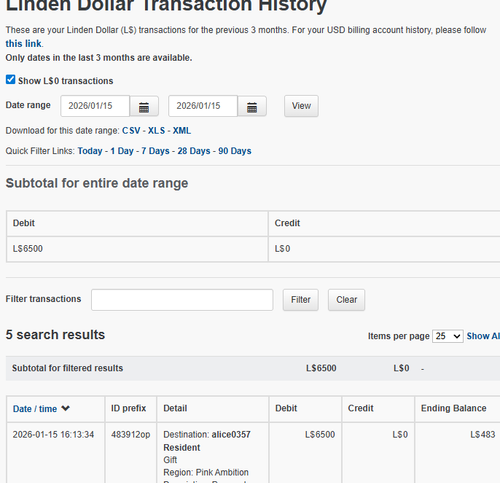Click the L$6500 debit subtotal cell

pyautogui.click(x=137, y=249)
